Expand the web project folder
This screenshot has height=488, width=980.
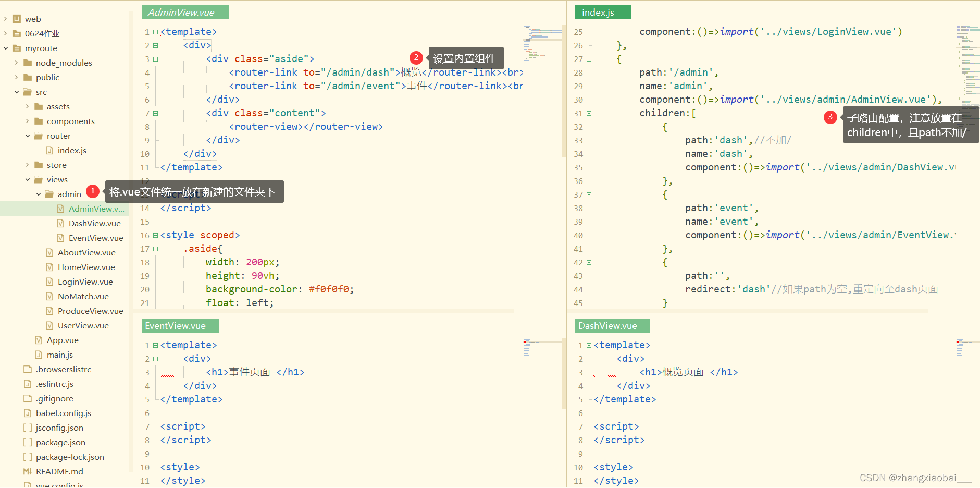click(5, 19)
